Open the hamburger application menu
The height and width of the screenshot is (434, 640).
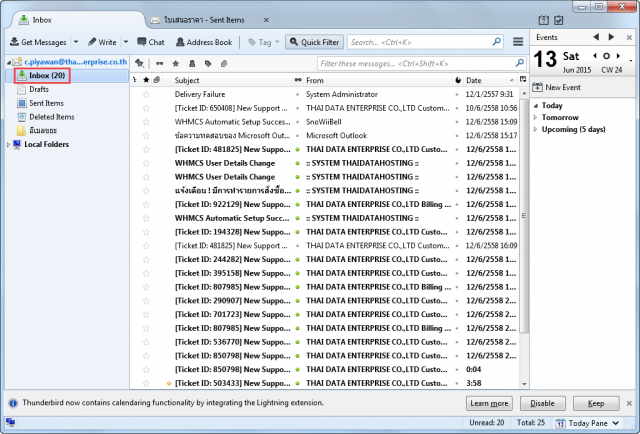click(x=518, y=42)
